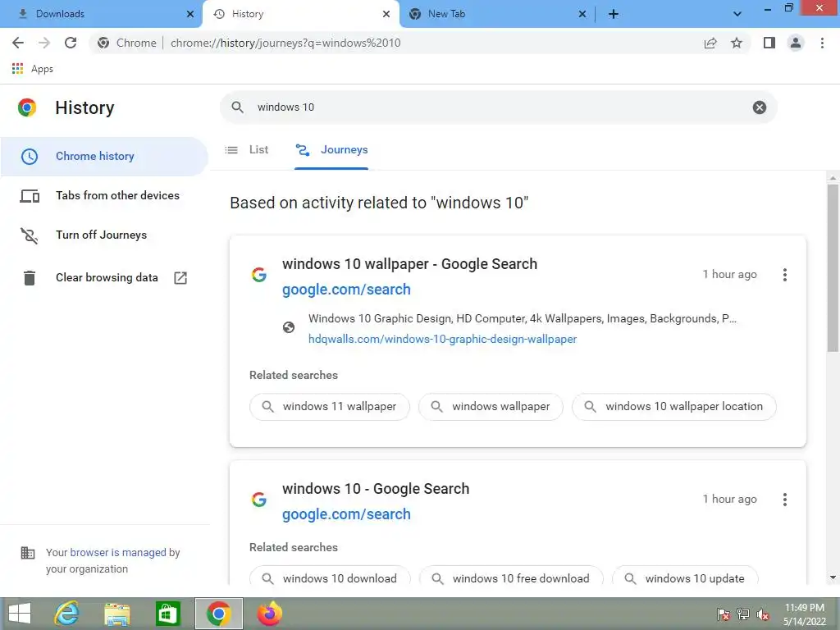Click the network tray icon
840x630 pixels.
pos(743,614)
